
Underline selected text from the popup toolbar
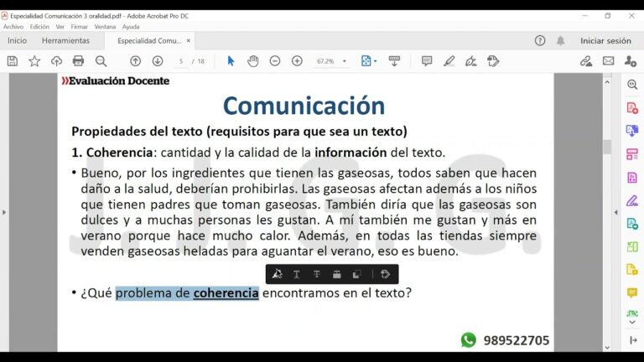(x=297, y=274)
